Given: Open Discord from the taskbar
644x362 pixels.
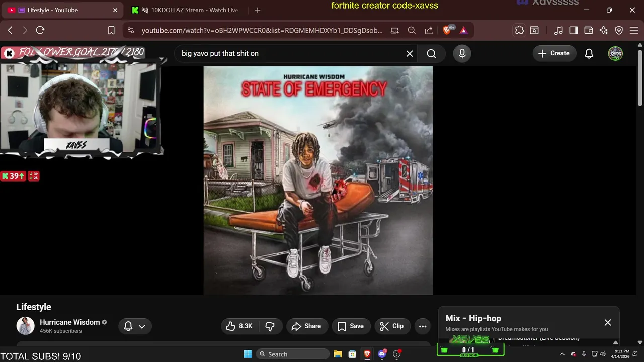Looking at the screenshot, I should tap(382, 354).
